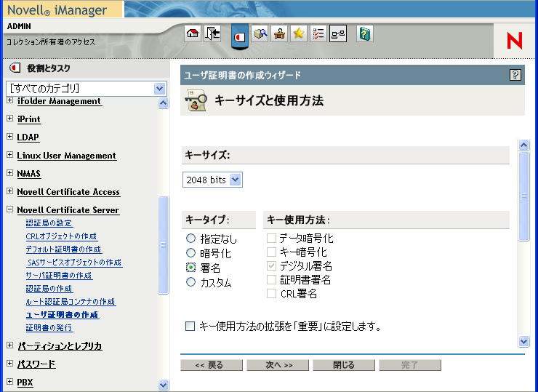Click the roles list scroll-up arrow

164,103
